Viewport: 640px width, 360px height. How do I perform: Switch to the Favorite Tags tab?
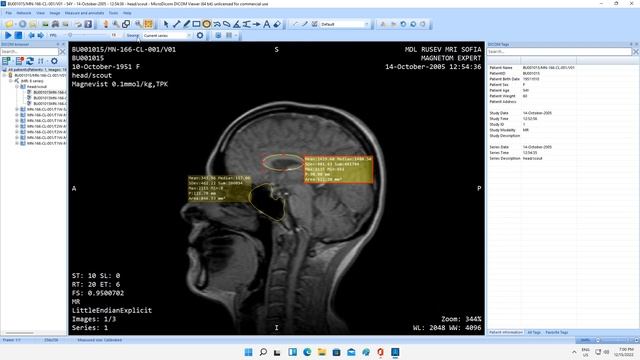[557, 332]
